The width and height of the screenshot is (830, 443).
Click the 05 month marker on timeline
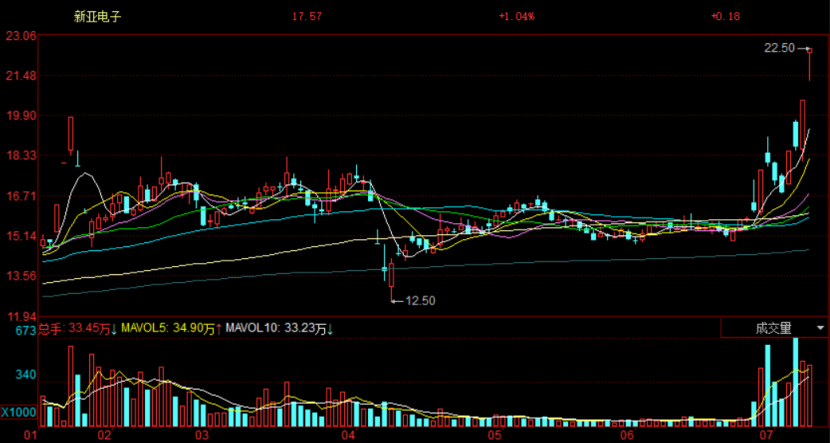pos(494,436)
